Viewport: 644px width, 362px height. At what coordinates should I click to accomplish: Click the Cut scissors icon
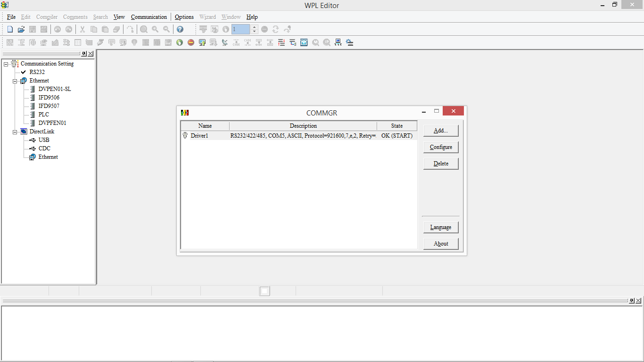point(83,29)
